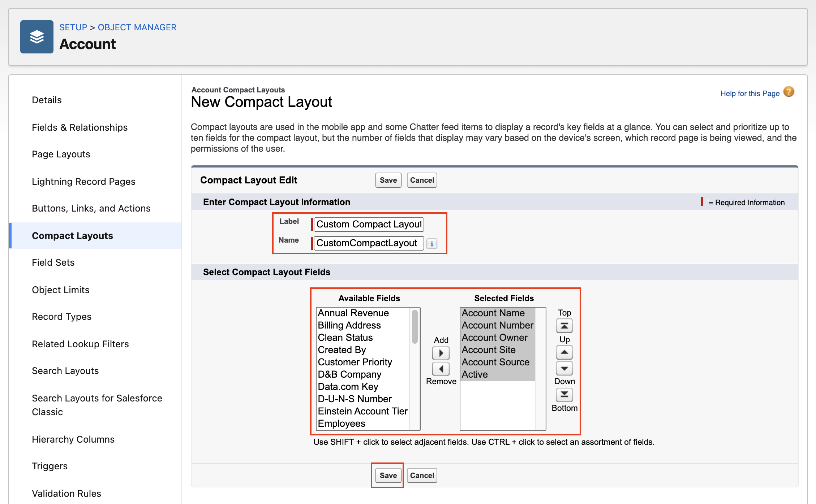Select Billing Address in Available Fields
The width and height of the screenshot is (816, 504).
tap(349, 325)
